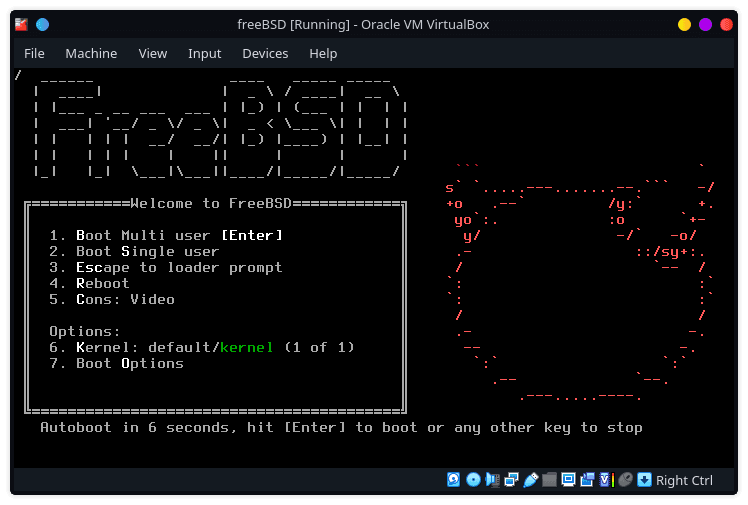Open the Devices menu
This screenshot has height=505, width=748.
coord(265,53)
